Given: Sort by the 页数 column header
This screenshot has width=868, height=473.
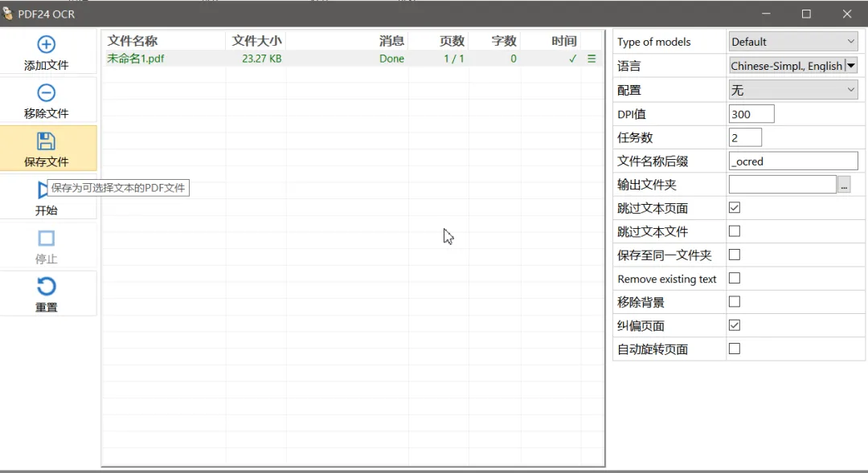Looking at the screenshot, I should coord(452,41).
